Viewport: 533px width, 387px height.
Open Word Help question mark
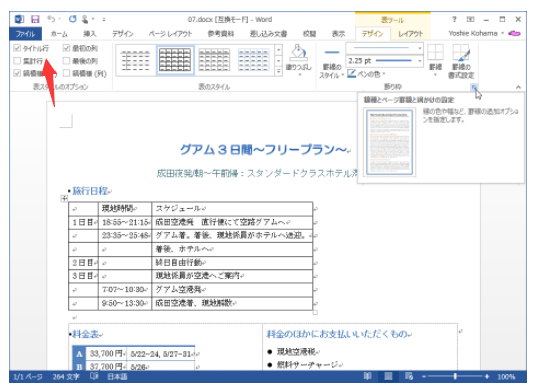tap(454, 19)
